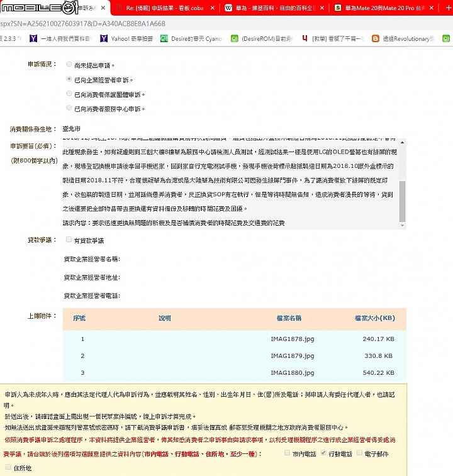Click attachment file IMAG1880.jpg
This screenshot has height=476, width=453.
click(x=293, y=373)
